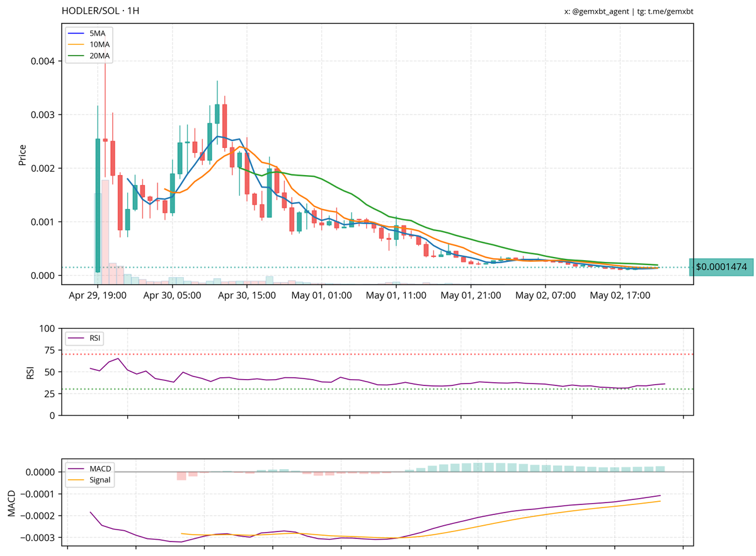Click the 50 tick on the RSI axis
The height and width of the screenshot is (556, 756).
tap(50, 372)
